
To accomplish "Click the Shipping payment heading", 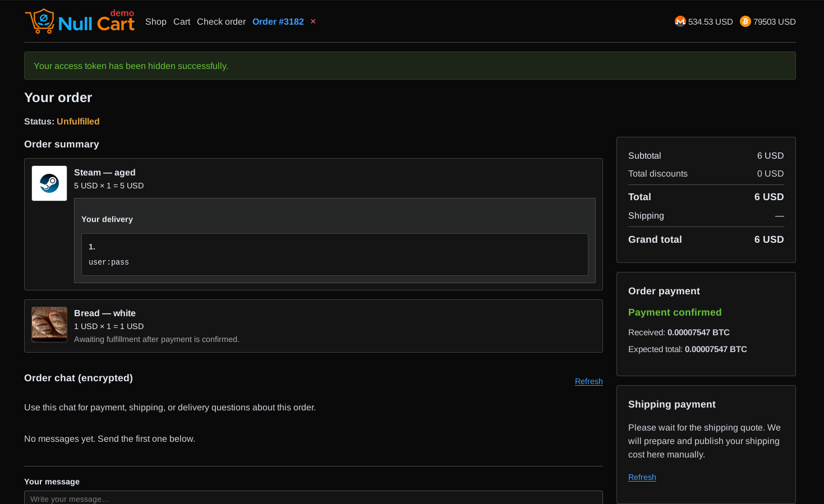I will (672, 404).
